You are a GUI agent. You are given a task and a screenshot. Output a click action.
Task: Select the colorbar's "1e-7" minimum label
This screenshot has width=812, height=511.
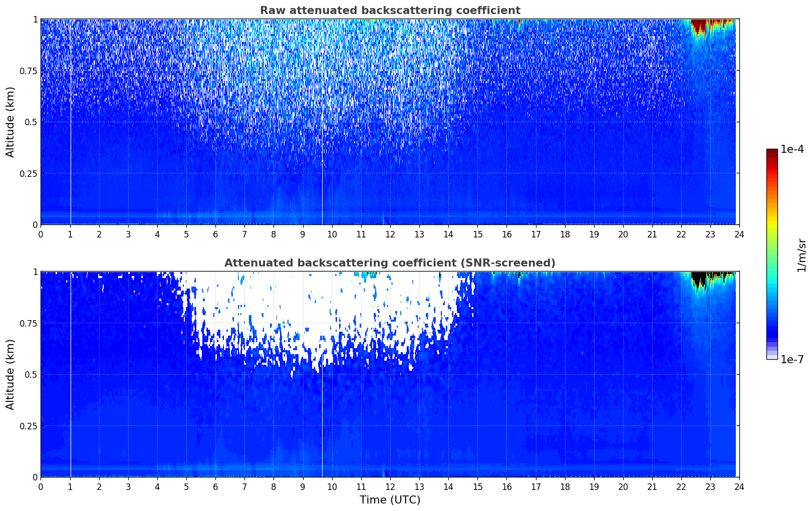[792, 359]
